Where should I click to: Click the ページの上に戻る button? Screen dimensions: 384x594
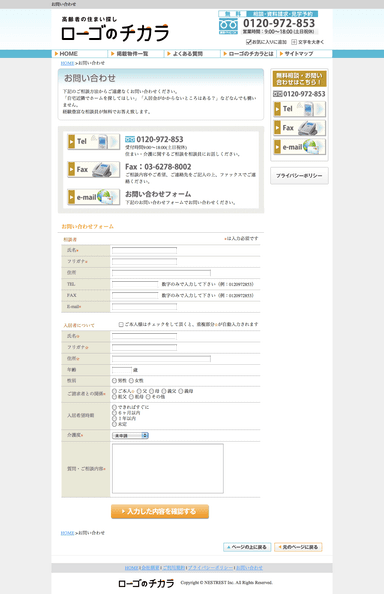(x=247, y=547)
